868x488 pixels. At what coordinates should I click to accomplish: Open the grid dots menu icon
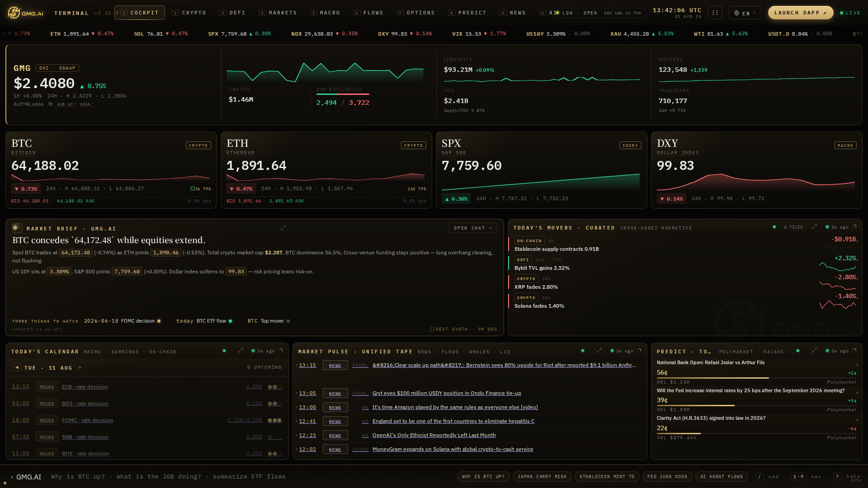point(715,13)
